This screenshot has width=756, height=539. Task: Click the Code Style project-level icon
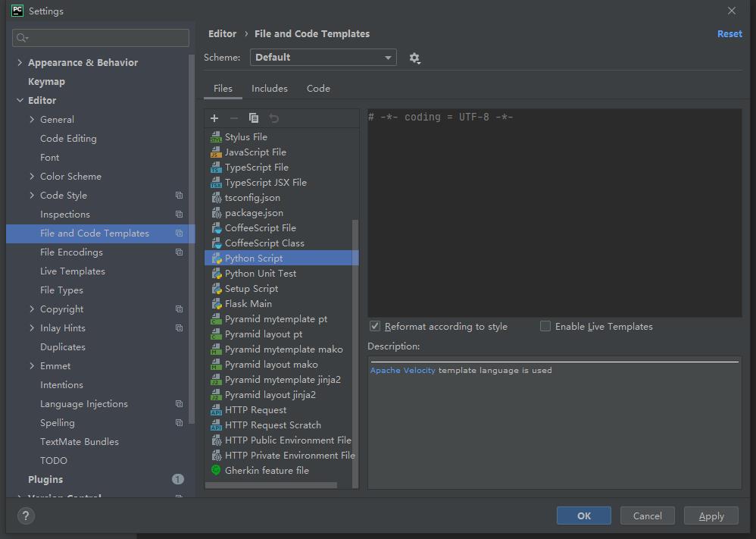(179, 196)
